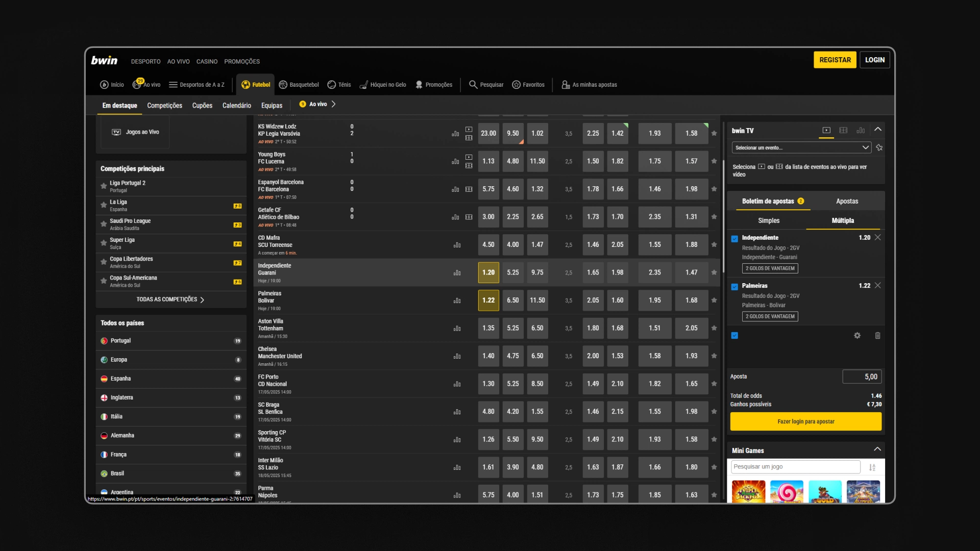Image resolution: width=980 pixels, height=551 pixels.
Task: Click Jogos ao Vivo button
Action: tap(135, 132)
